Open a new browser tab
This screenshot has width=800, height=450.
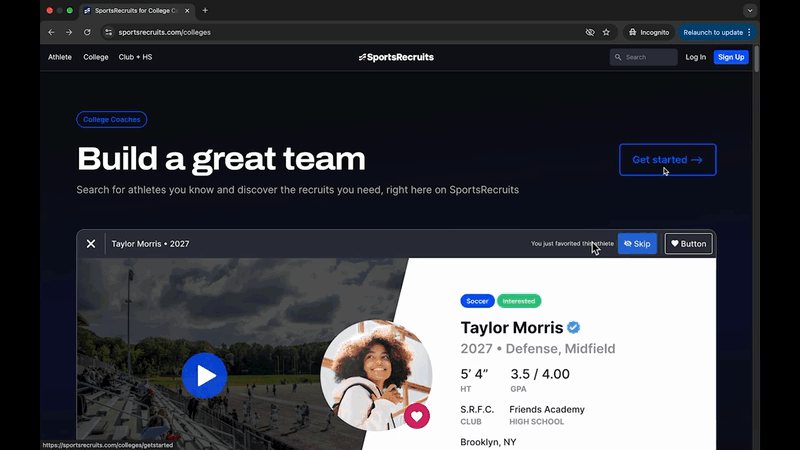(x=205, y=10)
